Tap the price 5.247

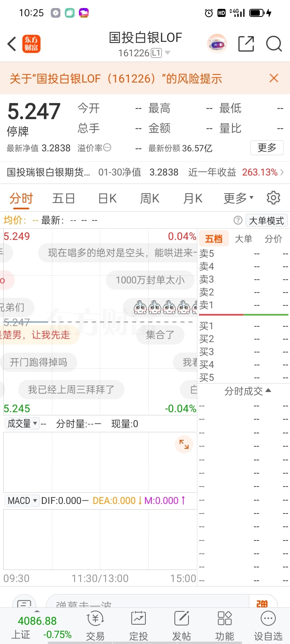[34, 111]
